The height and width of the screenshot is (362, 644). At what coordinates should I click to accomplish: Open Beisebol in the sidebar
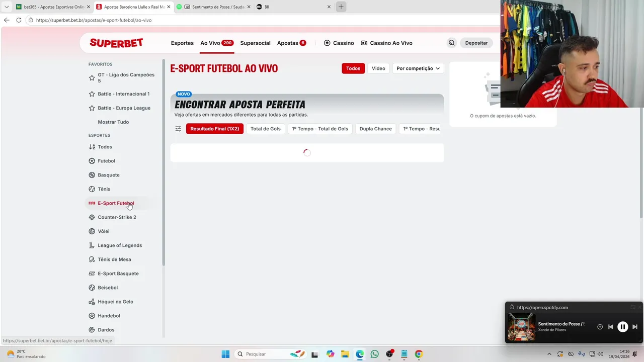pos(108,288)
